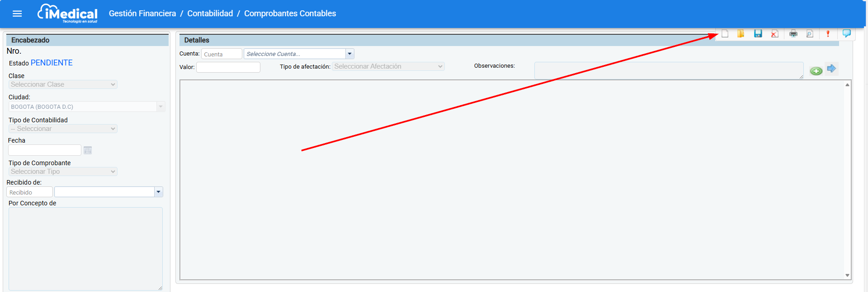Image resolution: width=868 pixels, height=292 pixels.
Task: Expand the Seleccionar Clase dropdown
Action: [63, 84]
